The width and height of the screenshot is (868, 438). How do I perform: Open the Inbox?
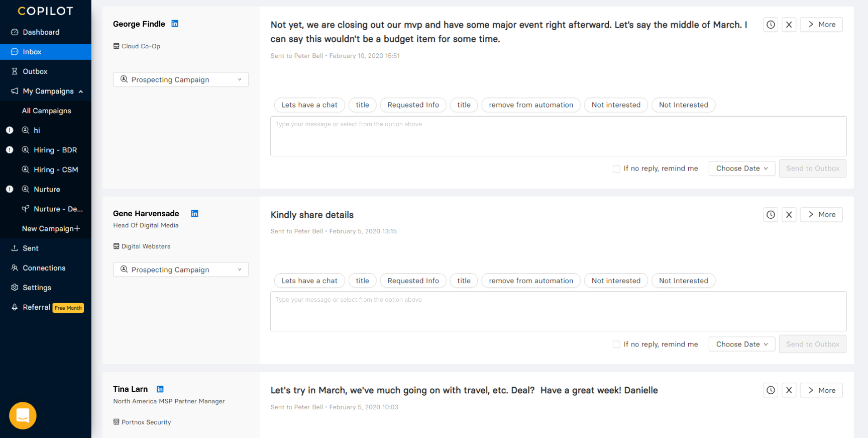click(46, 52)
